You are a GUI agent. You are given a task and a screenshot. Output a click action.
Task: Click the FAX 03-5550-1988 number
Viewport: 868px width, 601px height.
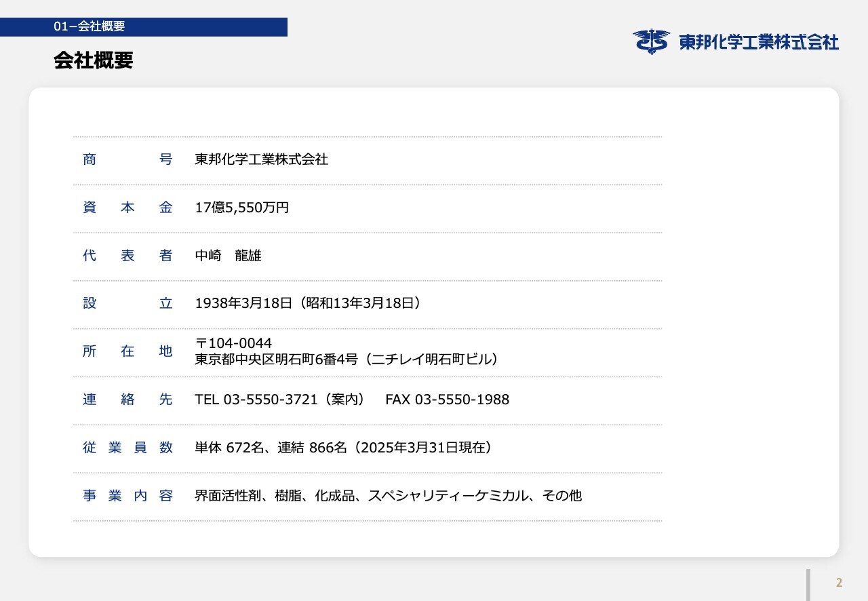[447, 400]
